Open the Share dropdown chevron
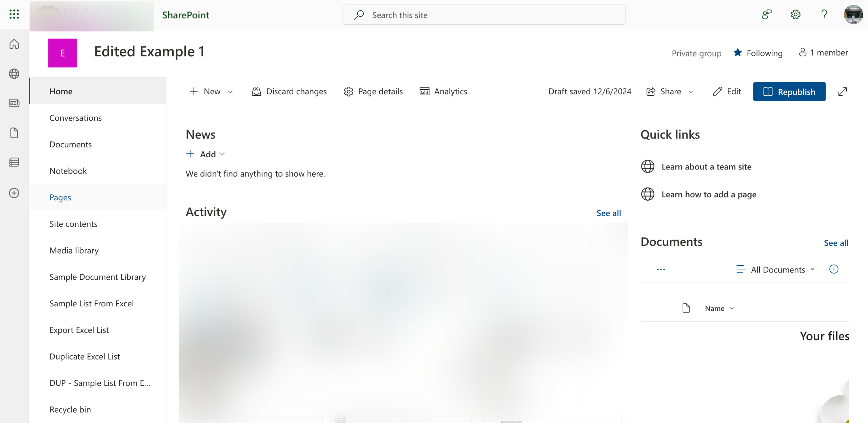 pyautogui.click(x=691, y=92)
